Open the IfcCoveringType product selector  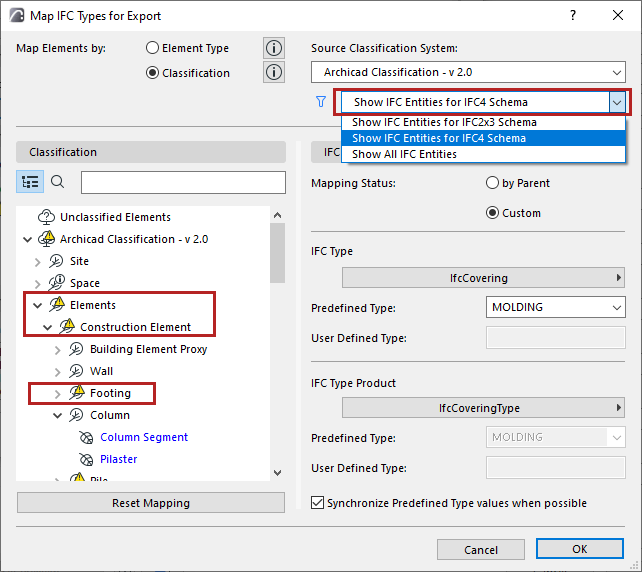point(483,408)
